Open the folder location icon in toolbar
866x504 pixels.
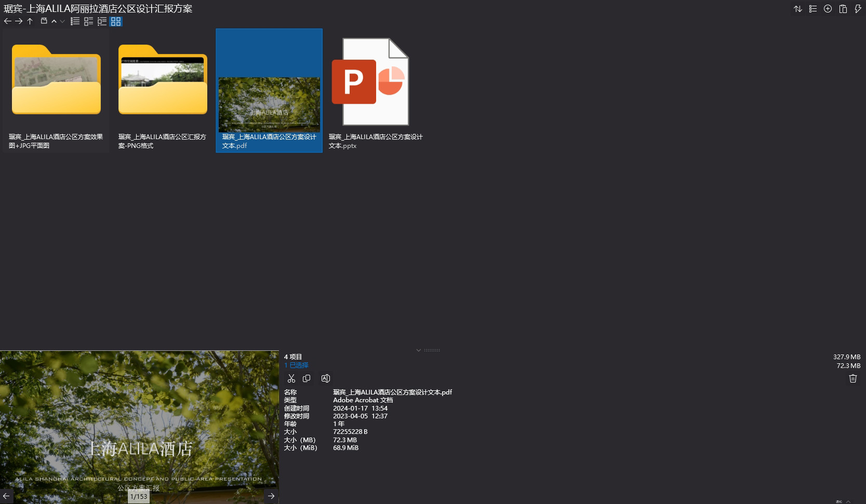click(44, 21)
